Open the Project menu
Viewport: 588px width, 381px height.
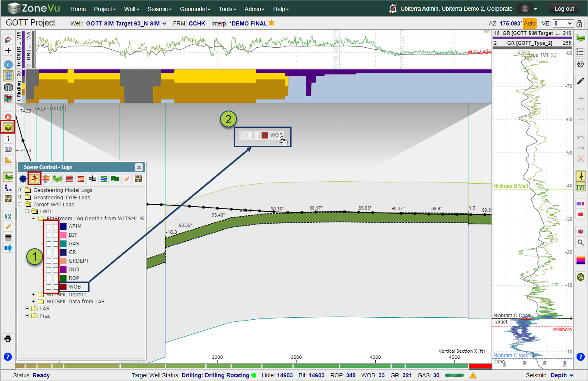tap(105, 9)
